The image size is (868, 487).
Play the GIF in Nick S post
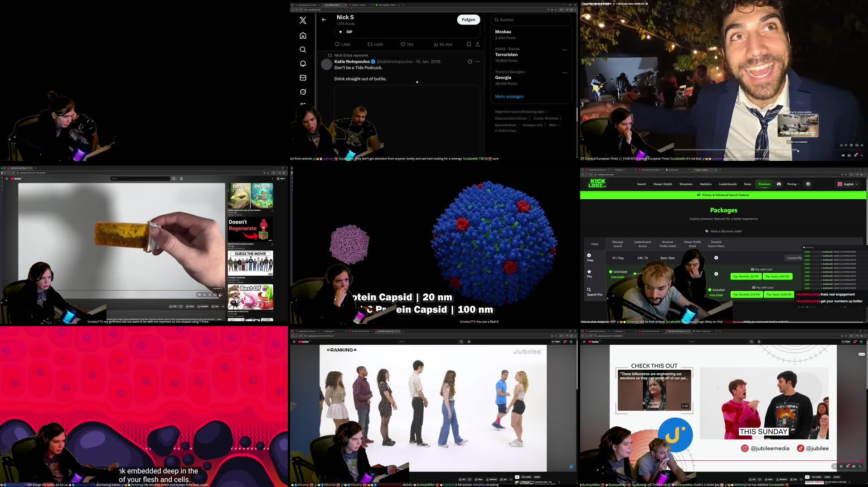click(341, 32)
